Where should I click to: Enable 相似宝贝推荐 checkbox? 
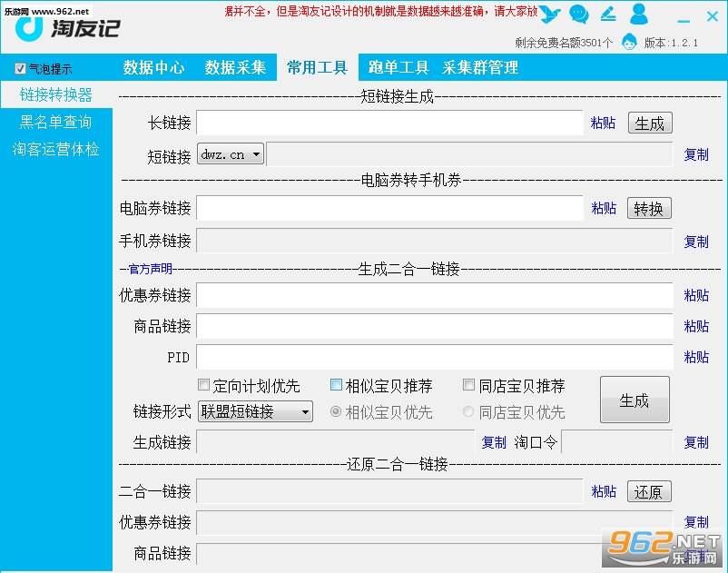coord(336,384)
